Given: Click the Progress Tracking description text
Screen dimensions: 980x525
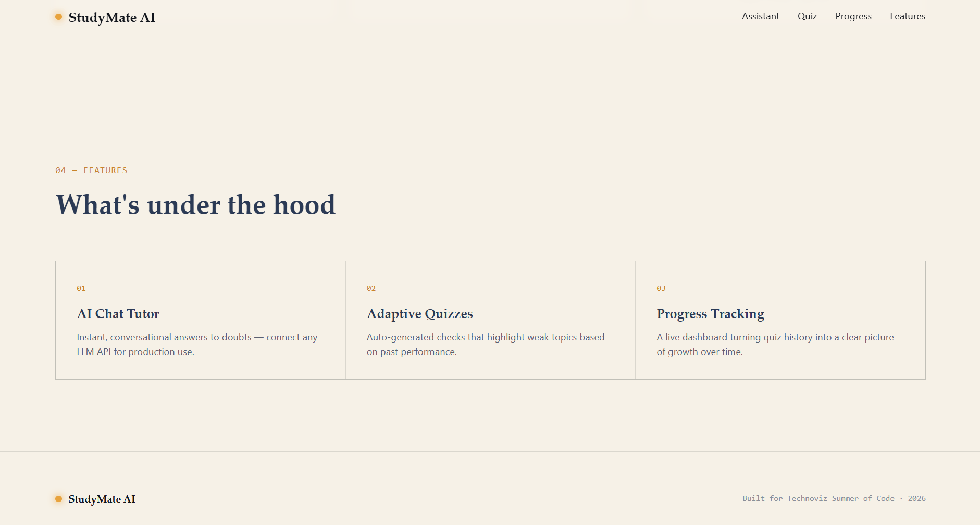Looking at the screenshot, I should click(775, 345).
